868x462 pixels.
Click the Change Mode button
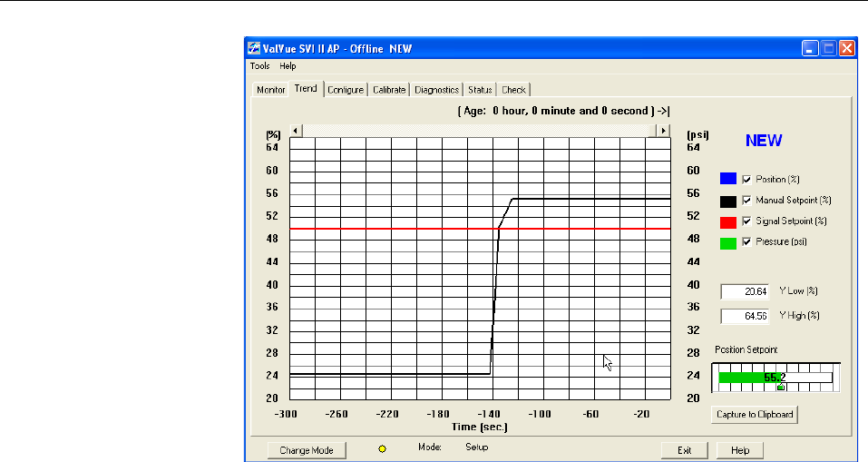point(307,450)
